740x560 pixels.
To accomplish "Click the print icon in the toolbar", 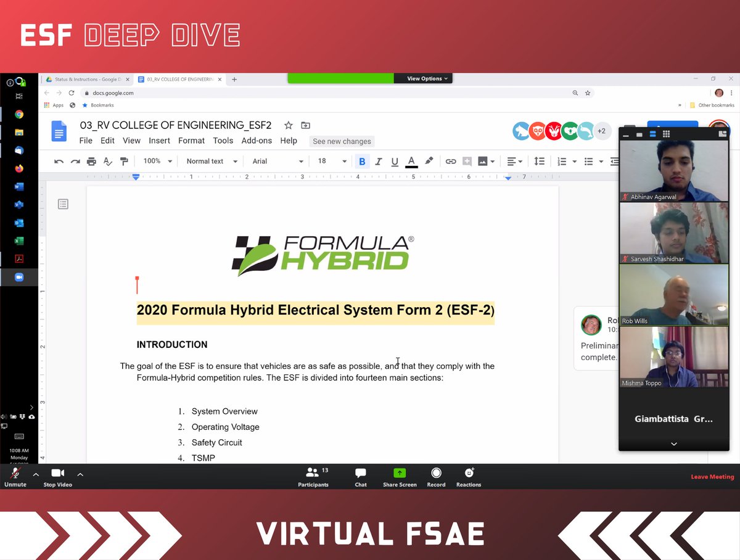I will (x=91, y=161).
